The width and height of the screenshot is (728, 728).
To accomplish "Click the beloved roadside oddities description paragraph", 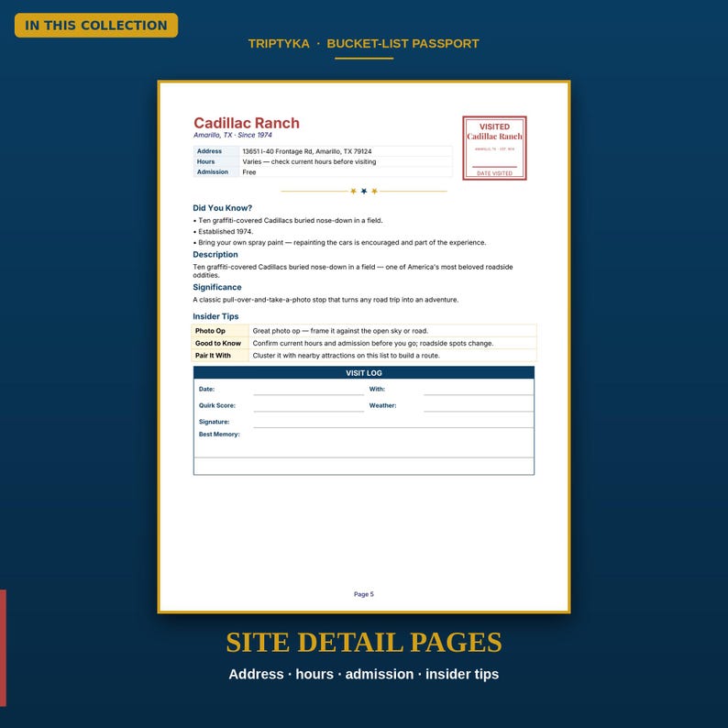I will 353,270.
